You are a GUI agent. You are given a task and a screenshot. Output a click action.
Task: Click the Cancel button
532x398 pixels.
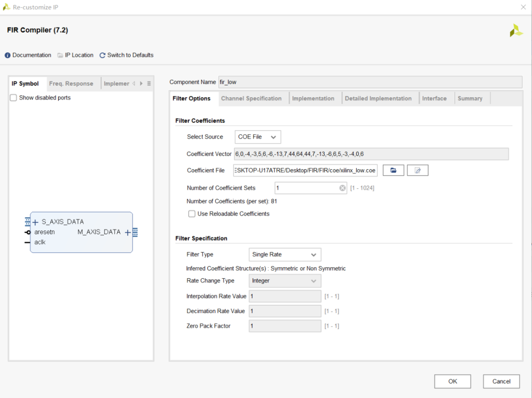click(501, 381)
